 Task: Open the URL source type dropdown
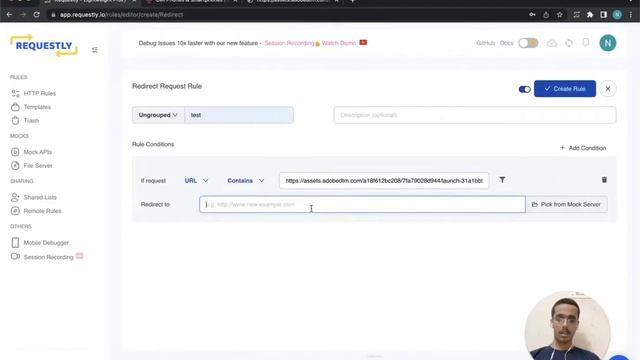pyautogui.click(x=196, y=180)
